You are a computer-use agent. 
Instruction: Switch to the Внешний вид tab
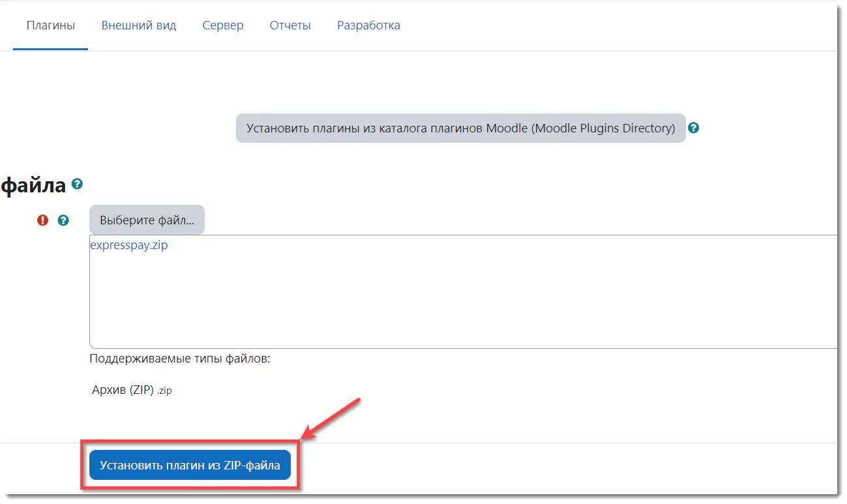138,25
